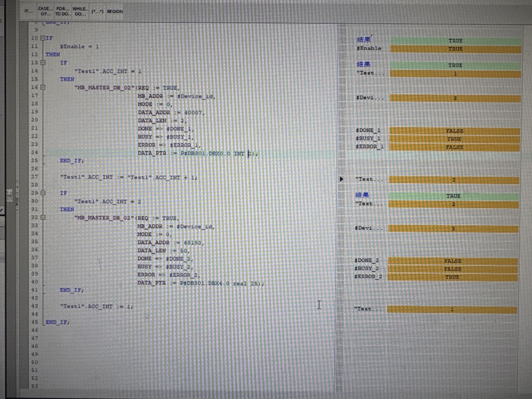Image resolution: width=532 pixels, height=399 pixels.
Task: Click the '"Test1".ACC_INT := 1' assignment on line 43
Action: coord(96,306)
